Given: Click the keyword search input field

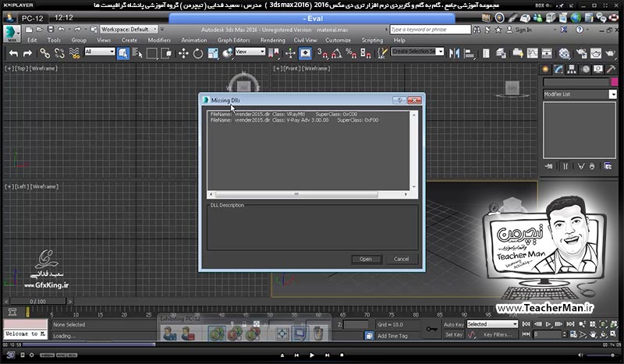Looking at the screenshot, I should point(431,30).
